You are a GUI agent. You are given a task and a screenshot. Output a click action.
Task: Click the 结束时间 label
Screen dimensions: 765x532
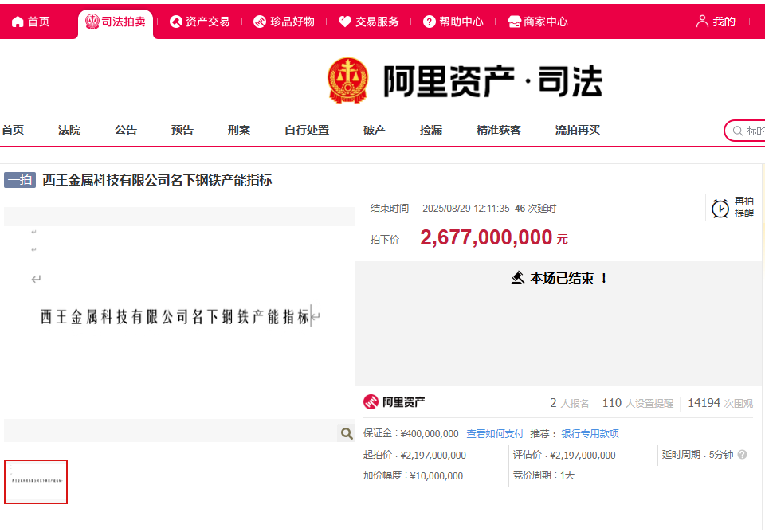click(390, 209)
